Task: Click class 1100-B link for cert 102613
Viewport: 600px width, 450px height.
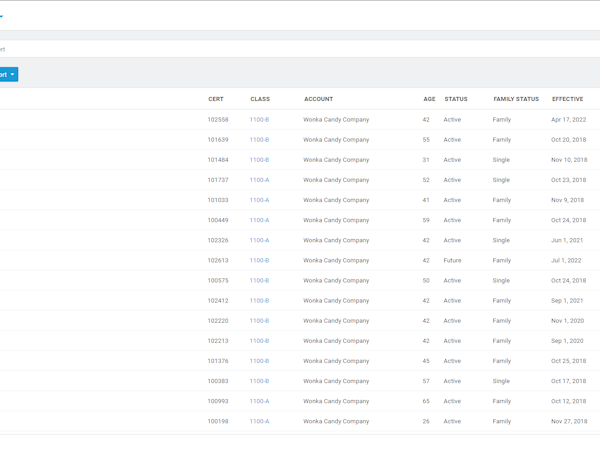Action: 259,260
